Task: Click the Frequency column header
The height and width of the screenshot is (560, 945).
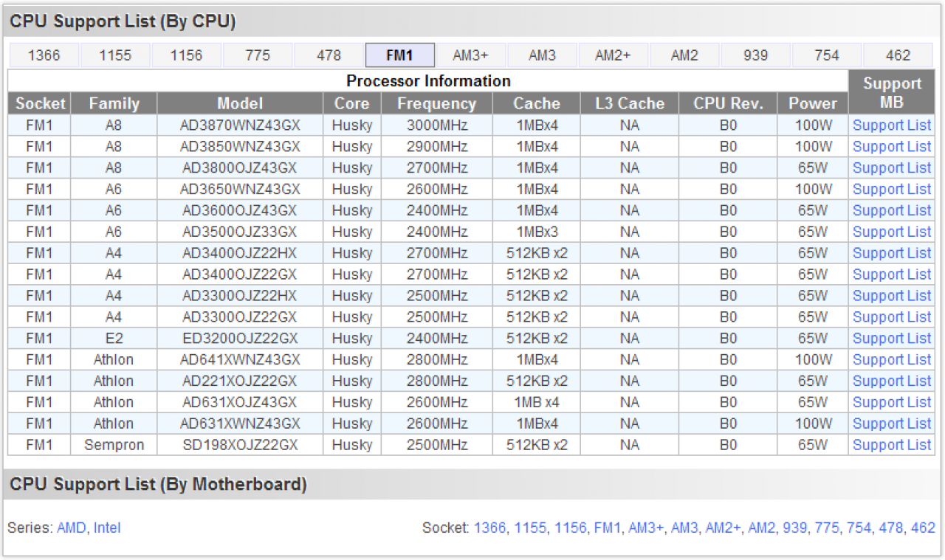Action: point(436,104)
